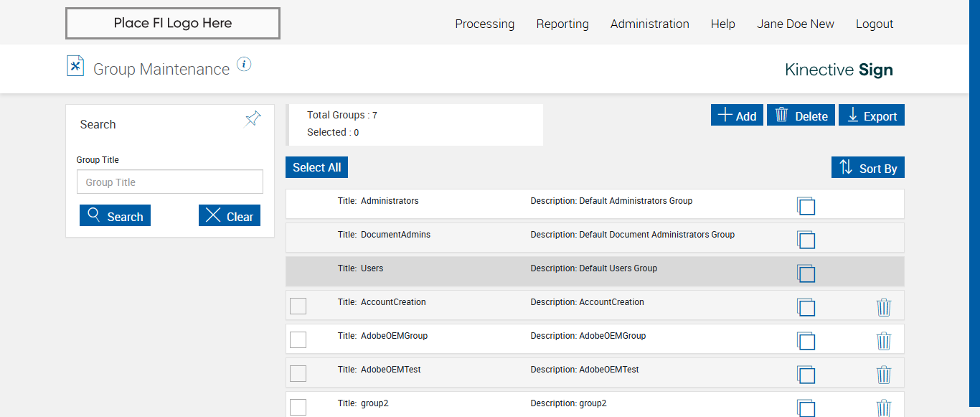Click the copy icon for DocumentAdmins group
The image size is (980, 417).
coord(806,239)
